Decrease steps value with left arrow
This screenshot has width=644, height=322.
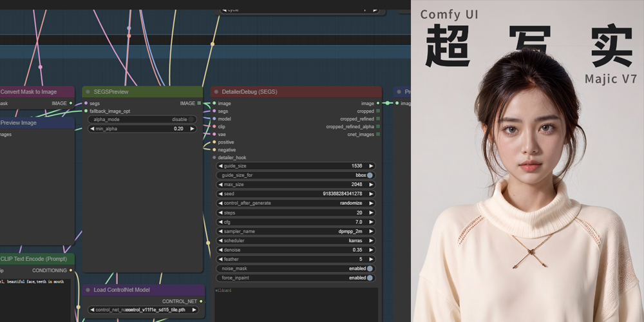click(x=220, y=213)
